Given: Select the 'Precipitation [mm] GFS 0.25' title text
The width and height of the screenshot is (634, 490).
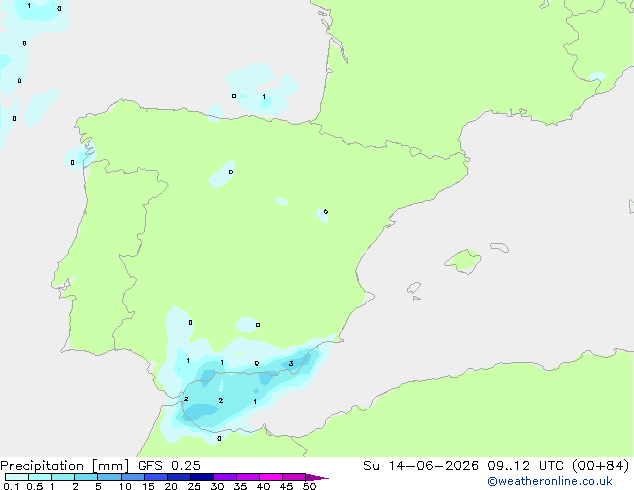Looking at the screenshot, I should point(100,466).
